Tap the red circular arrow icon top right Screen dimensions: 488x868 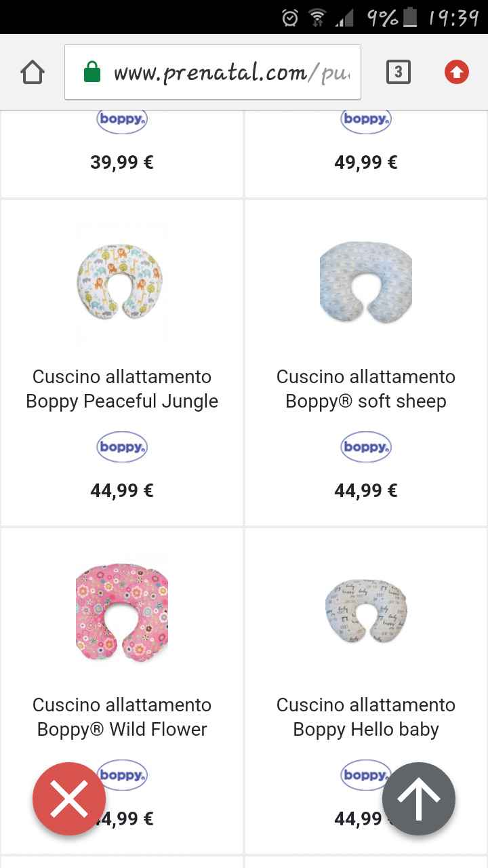tap(455, 71)
